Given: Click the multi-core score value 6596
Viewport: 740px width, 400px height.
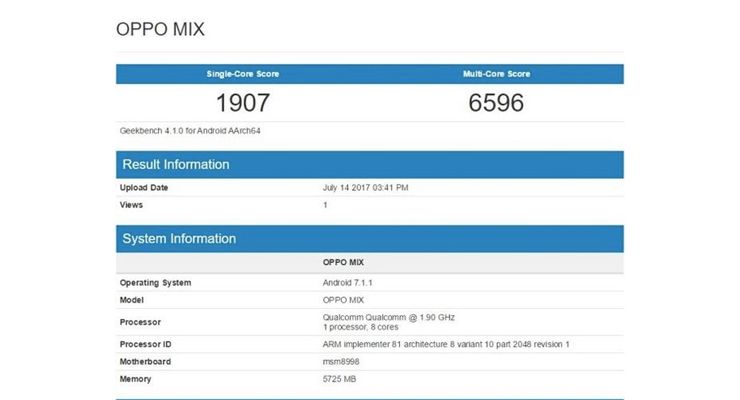Looking at the screenshot, I should [x=496, y=102].
